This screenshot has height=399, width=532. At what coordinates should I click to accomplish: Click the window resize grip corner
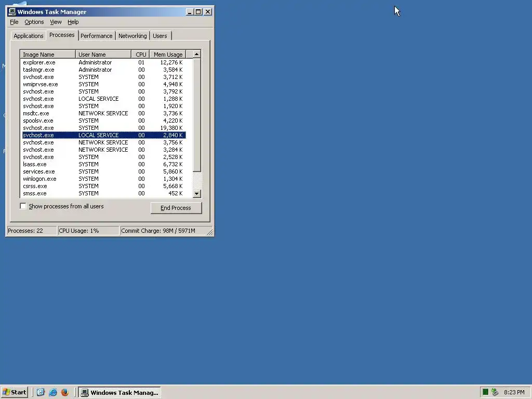click(x=210, y=232)
